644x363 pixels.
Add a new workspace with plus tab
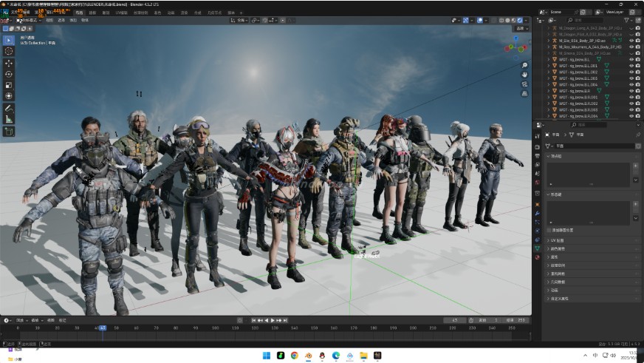pyautogui.click(x=241, y=13)
